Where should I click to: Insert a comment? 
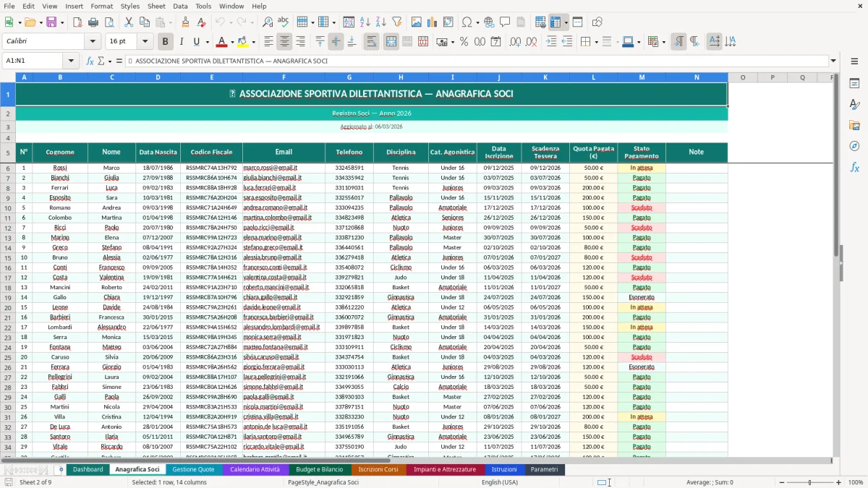click(505, 22)
